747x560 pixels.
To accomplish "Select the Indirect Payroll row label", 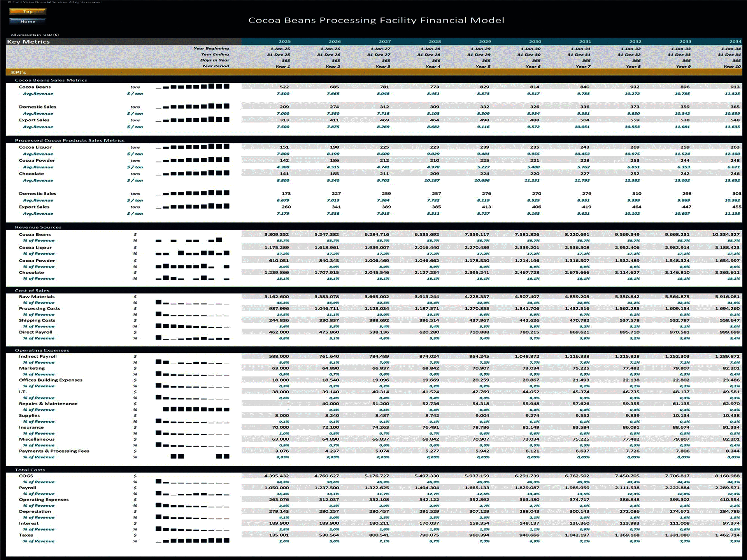I will tap(38, 357).
